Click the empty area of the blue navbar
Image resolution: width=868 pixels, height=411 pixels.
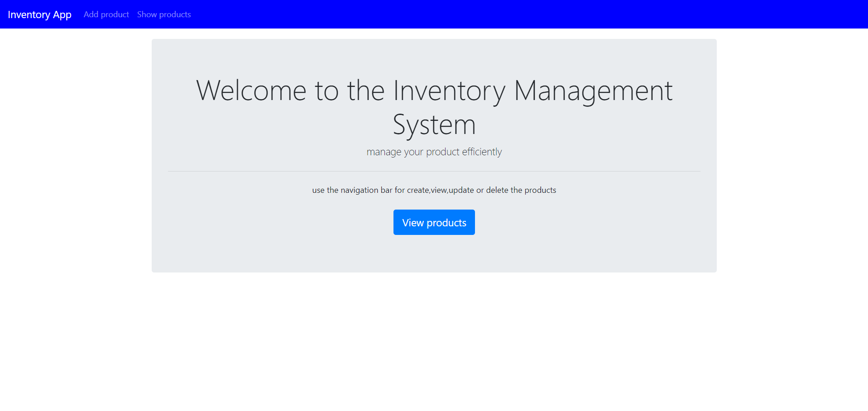tap(498, 14)
